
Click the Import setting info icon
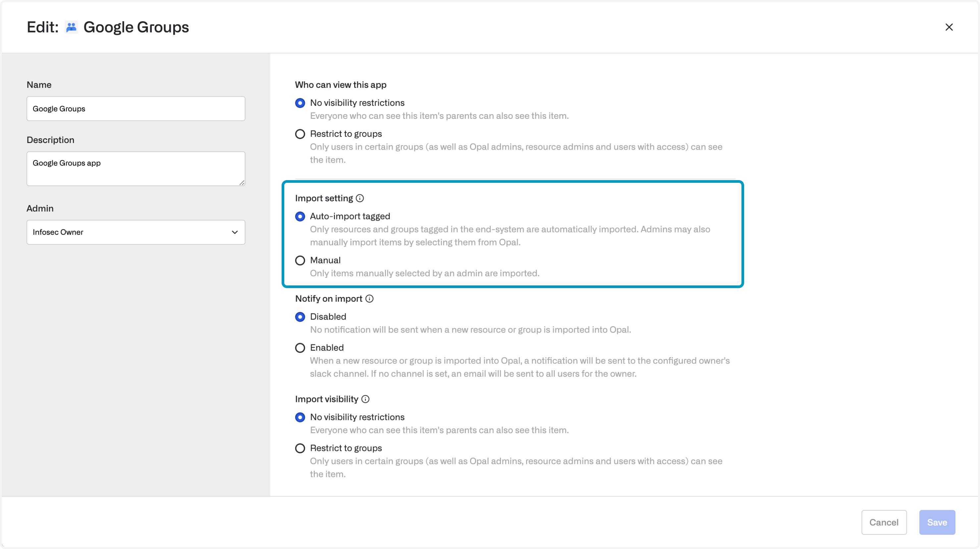pos(359,198)
